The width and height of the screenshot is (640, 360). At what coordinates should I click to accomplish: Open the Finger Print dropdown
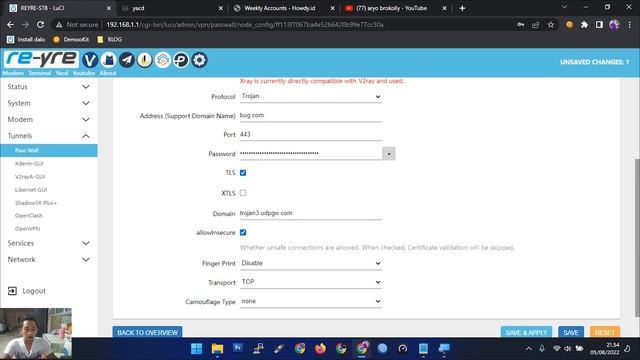tap(311, 263)
